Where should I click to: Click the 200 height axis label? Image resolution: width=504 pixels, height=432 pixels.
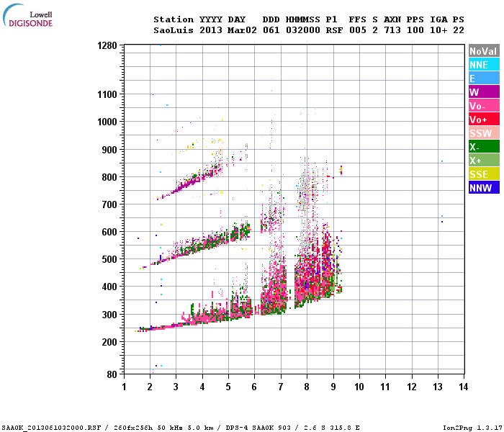tap(109, 342)
